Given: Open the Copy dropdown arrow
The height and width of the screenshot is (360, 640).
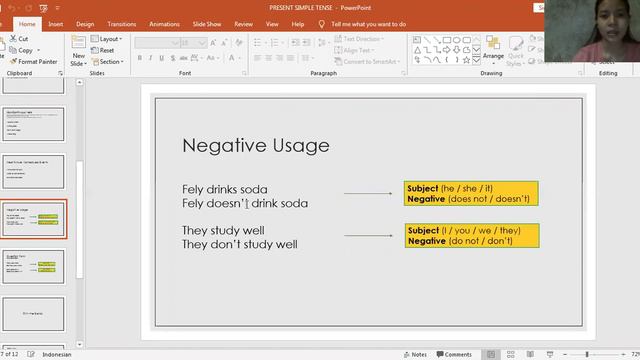Looking at the screenshot, I should point(38,50).
